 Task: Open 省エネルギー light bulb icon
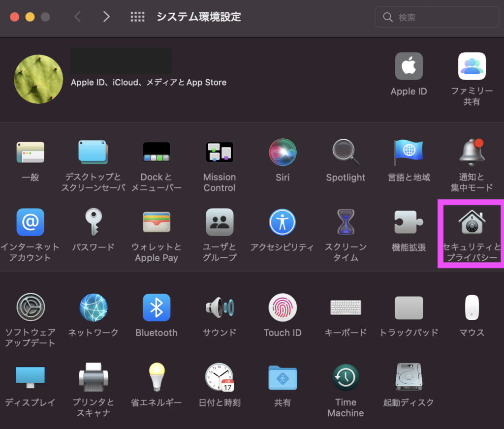click(x=157, y=377)
